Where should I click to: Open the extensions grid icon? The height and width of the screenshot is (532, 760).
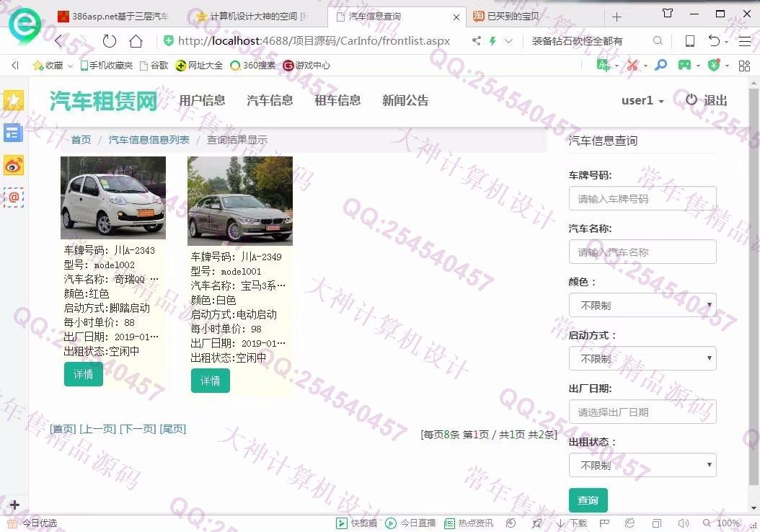(744, 66)
